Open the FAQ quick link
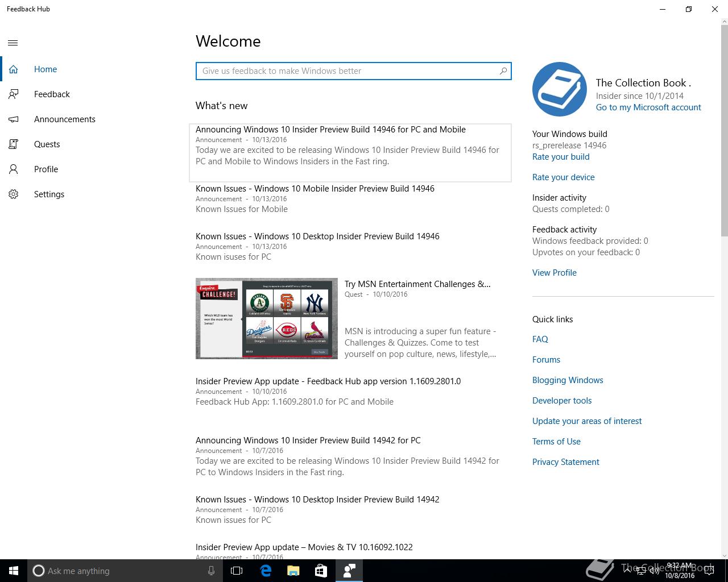Viewport: 728px width, 582px height. [540, 339]
